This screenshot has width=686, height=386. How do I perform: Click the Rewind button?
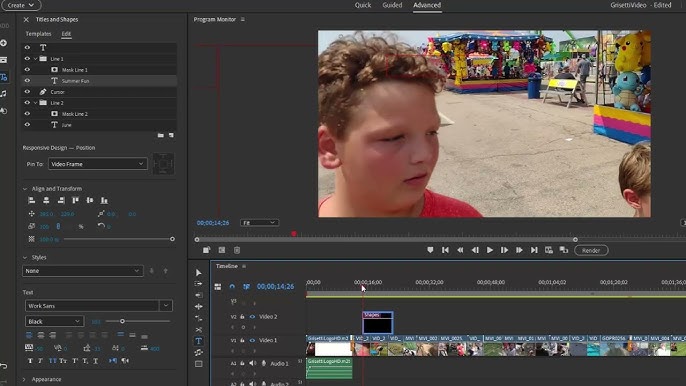pyautogui.click(x=460, y=250)
